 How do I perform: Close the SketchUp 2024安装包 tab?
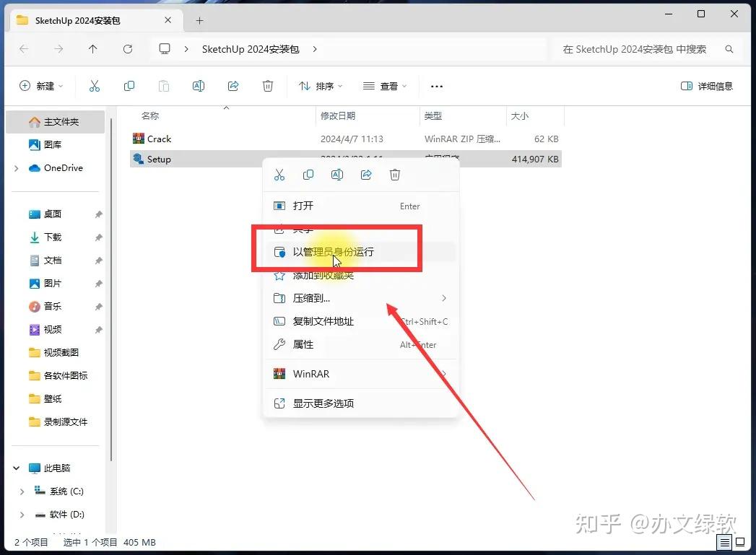pos(168,20)
